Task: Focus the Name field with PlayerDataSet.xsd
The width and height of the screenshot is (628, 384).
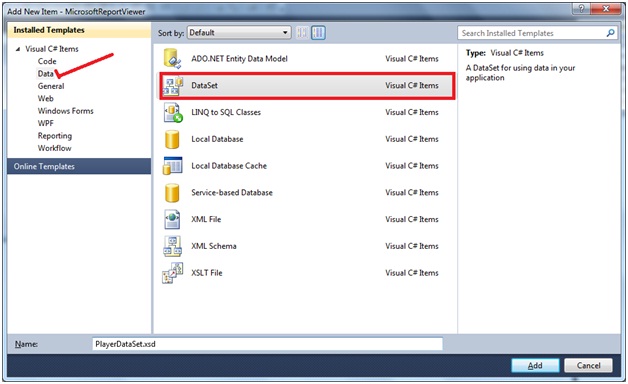Action: [268, 344]
